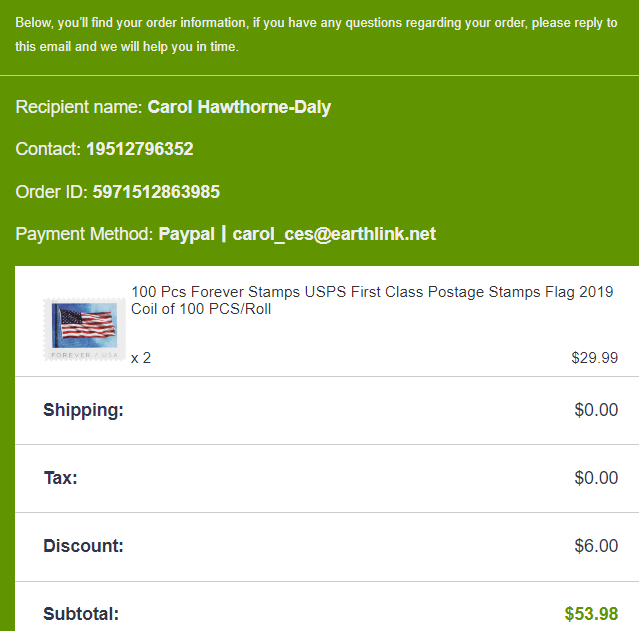Click the green $53.98 subtotal amount
Screen dimensions: 639x631
coord(591,614)
